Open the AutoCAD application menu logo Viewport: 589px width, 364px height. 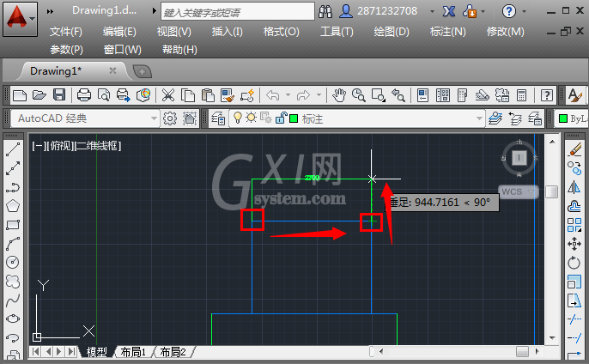(x=20, y=19)
